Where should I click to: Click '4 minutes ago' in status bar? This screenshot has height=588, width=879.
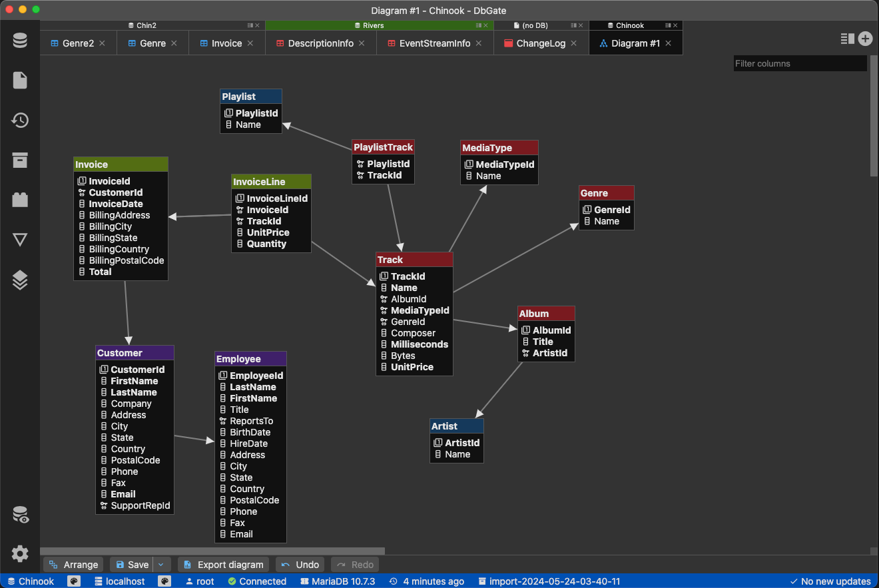(x=427, y=581)
